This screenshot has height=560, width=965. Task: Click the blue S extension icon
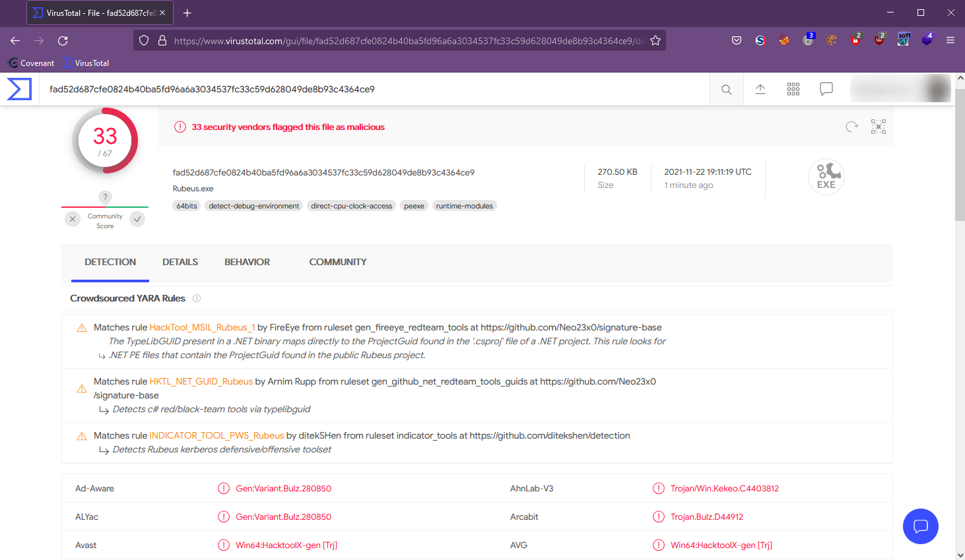(760, 41)
